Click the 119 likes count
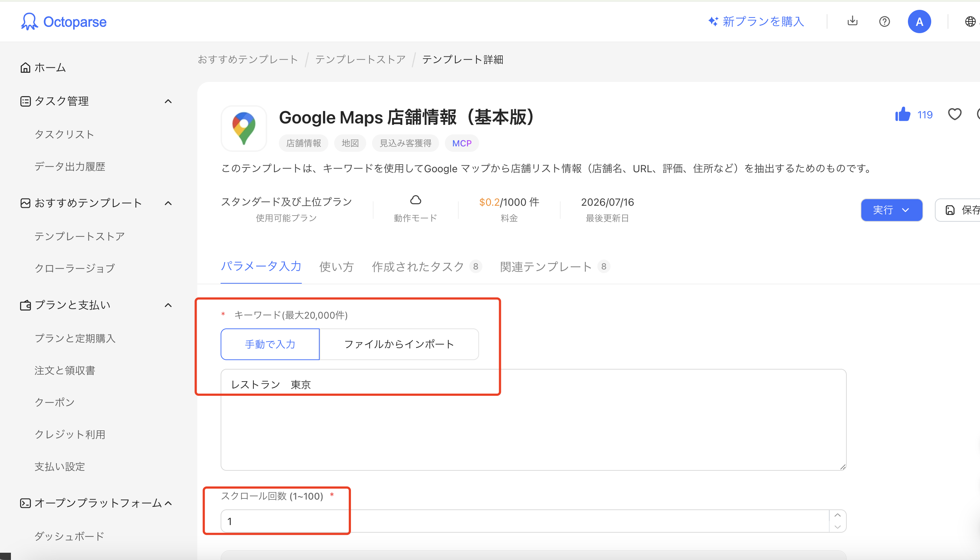980x560 pixels. tap(925, 115)
